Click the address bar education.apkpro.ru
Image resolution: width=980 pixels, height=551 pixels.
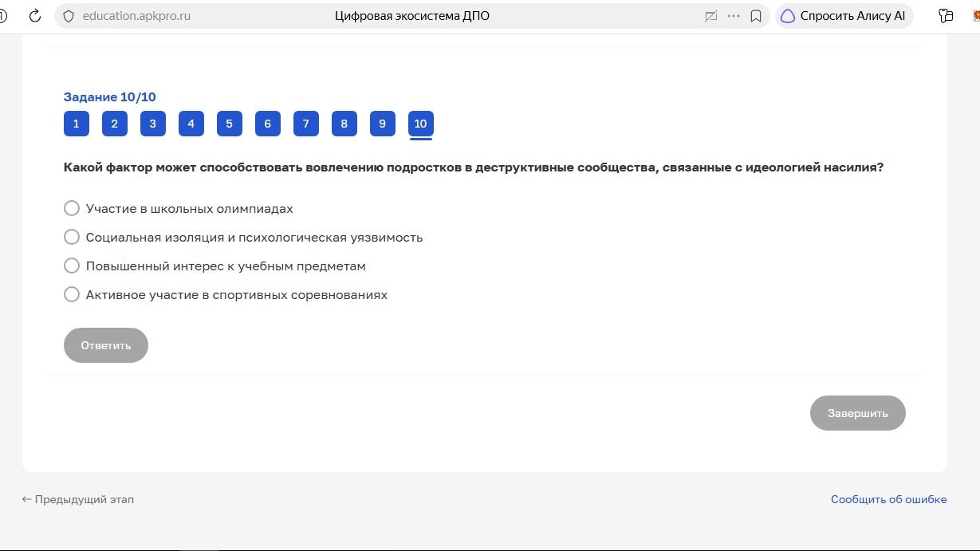click(136, 16)
